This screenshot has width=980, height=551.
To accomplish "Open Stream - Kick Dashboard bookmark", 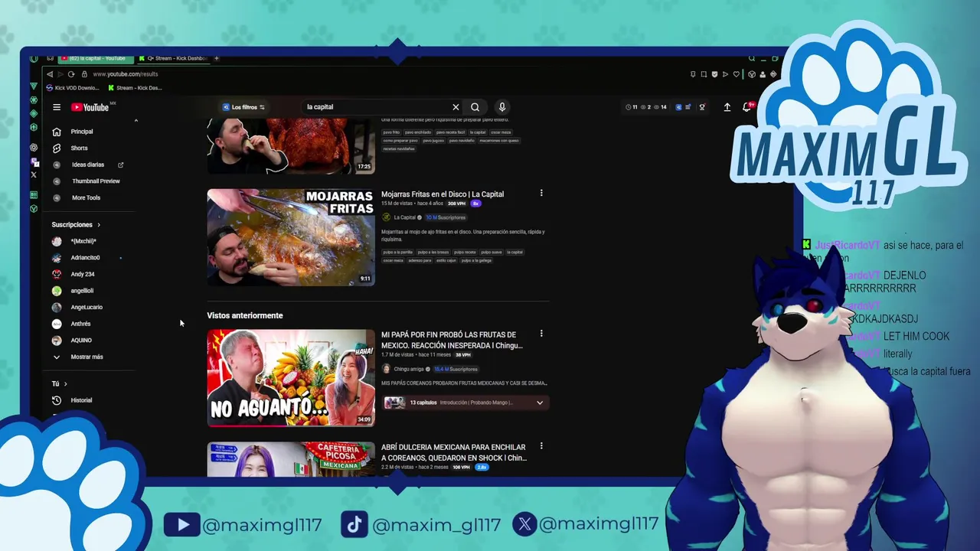I will click(x=135, y=88).
